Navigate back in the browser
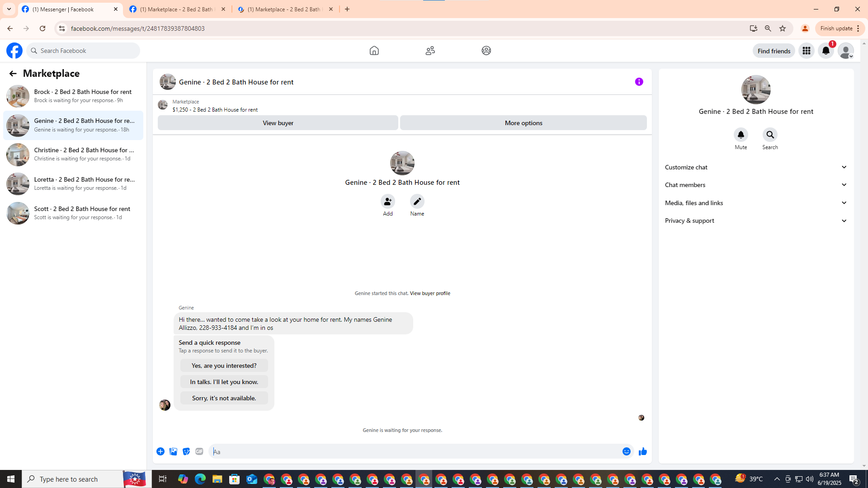868x488 pixels. tap(9, 28)
